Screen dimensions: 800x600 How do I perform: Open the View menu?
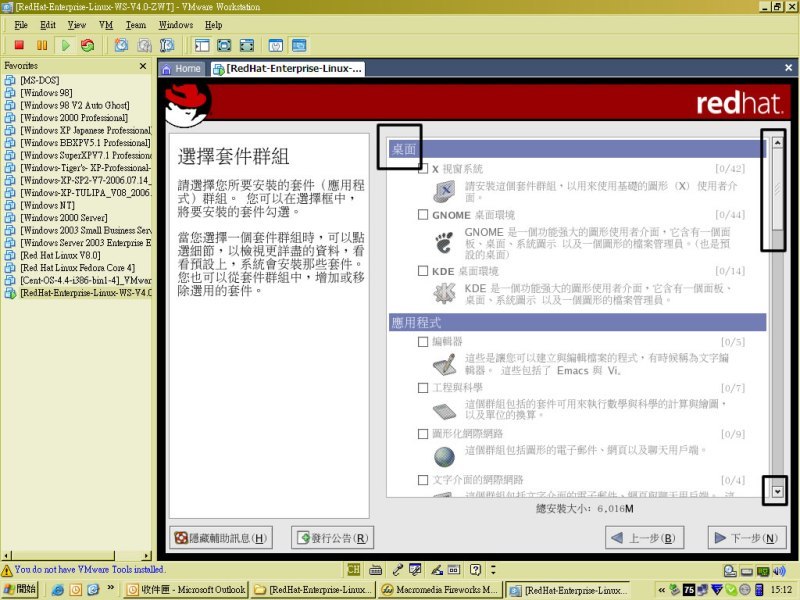coord(77,25)
